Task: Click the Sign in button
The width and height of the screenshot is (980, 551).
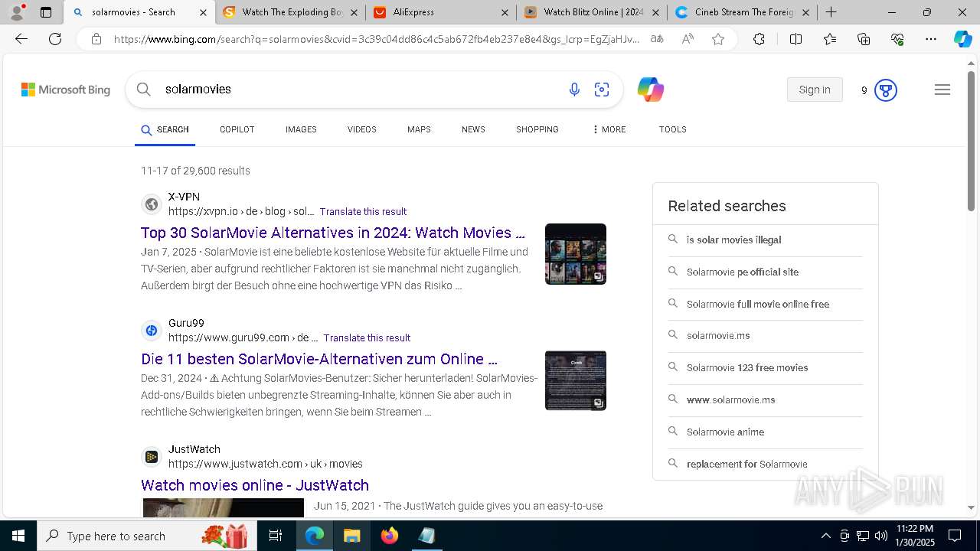Action: (x=815, y=90)
